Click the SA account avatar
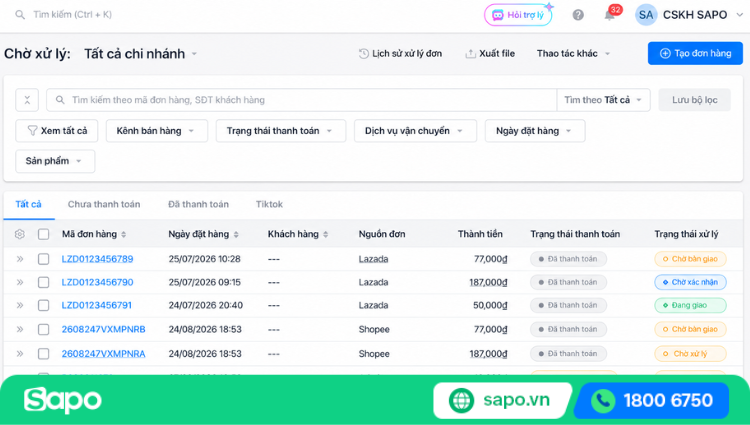The image size is (750, 425). coord(646,15)
